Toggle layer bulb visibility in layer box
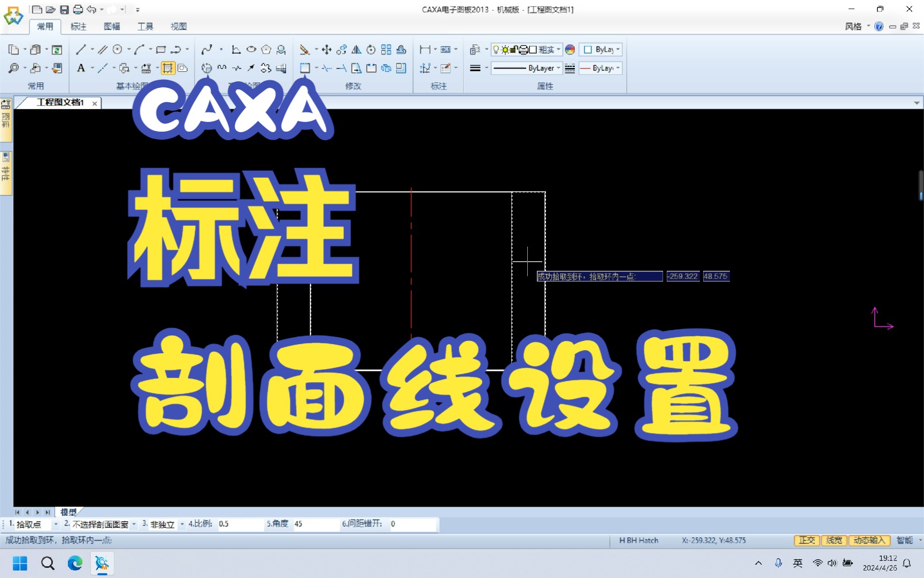Screen dimensions: 924x578 496,50
